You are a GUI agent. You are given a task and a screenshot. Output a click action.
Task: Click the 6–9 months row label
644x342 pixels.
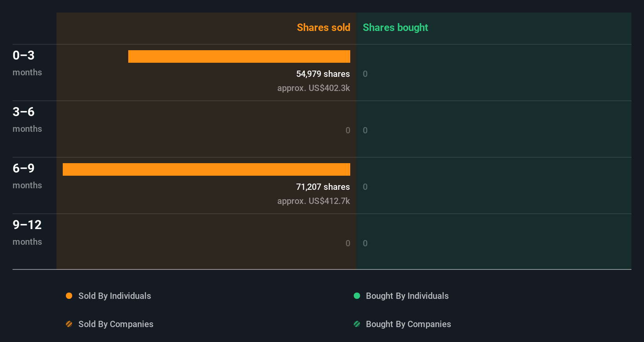[x=27, y=176]
